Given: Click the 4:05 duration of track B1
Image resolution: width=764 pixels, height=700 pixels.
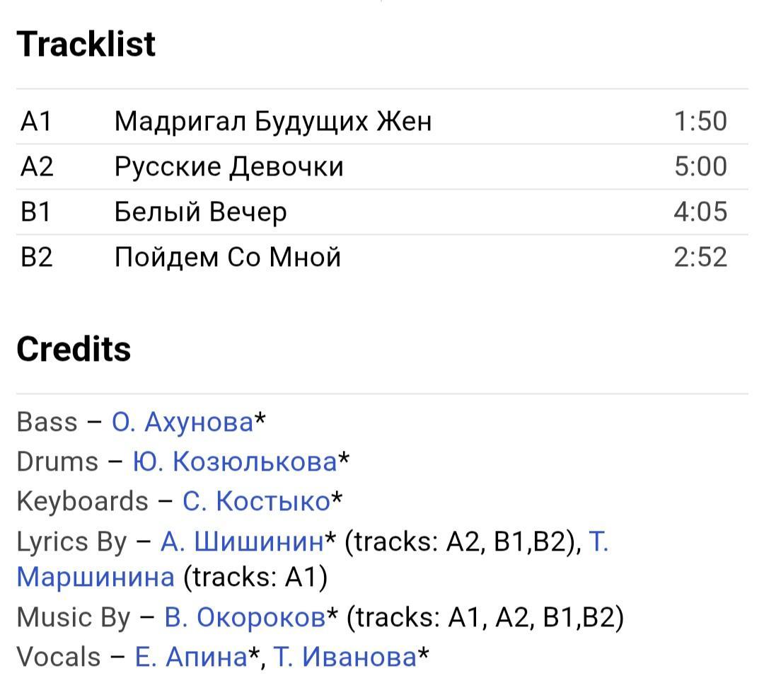Looking at the screenshot, I should tap(700, 212).
